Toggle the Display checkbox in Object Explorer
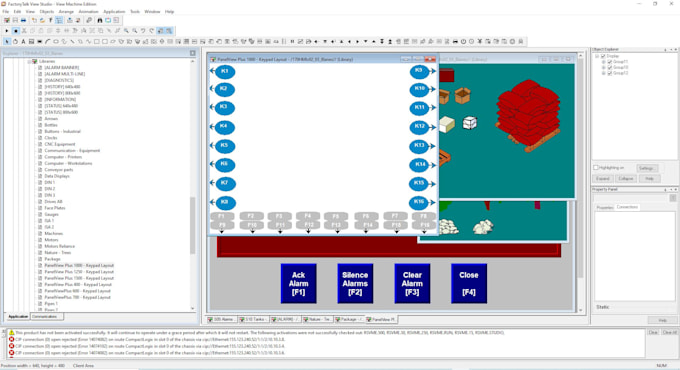 tap(603, 56)
